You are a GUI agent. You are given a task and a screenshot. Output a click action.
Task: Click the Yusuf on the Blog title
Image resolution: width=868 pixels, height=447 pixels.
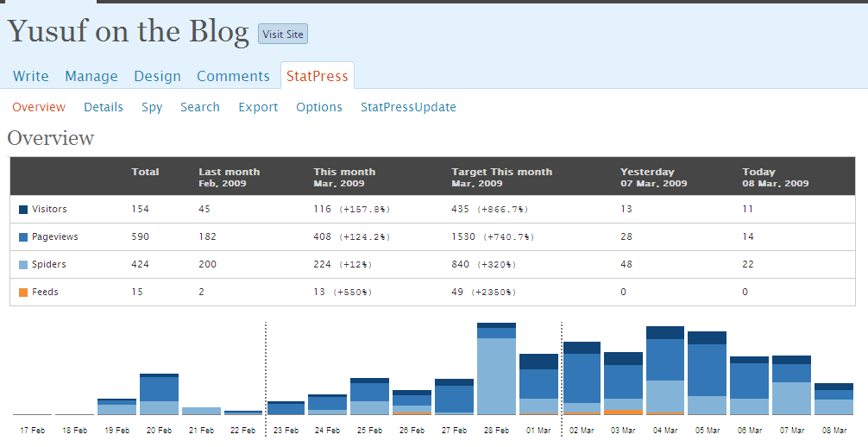[128, 31]
